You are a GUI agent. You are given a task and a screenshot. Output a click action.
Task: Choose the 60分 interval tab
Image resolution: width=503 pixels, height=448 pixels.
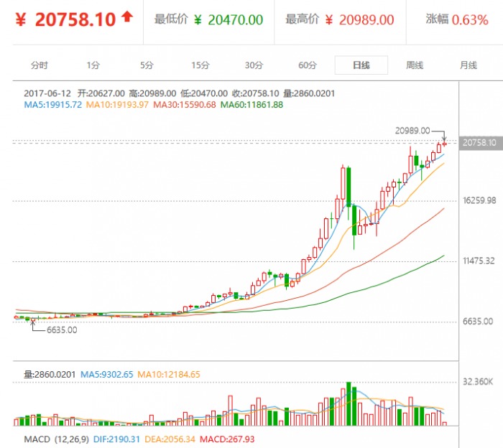click(x=308, y=65)
